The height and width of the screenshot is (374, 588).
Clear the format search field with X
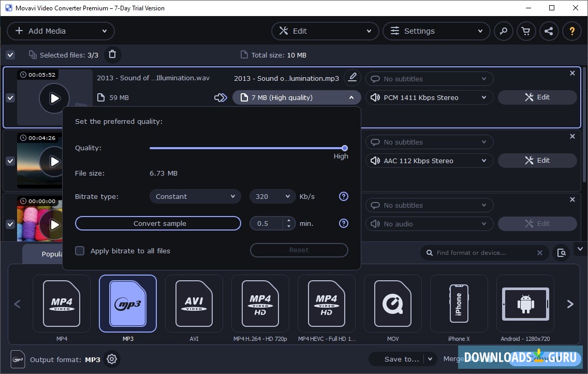coord(540,253)
